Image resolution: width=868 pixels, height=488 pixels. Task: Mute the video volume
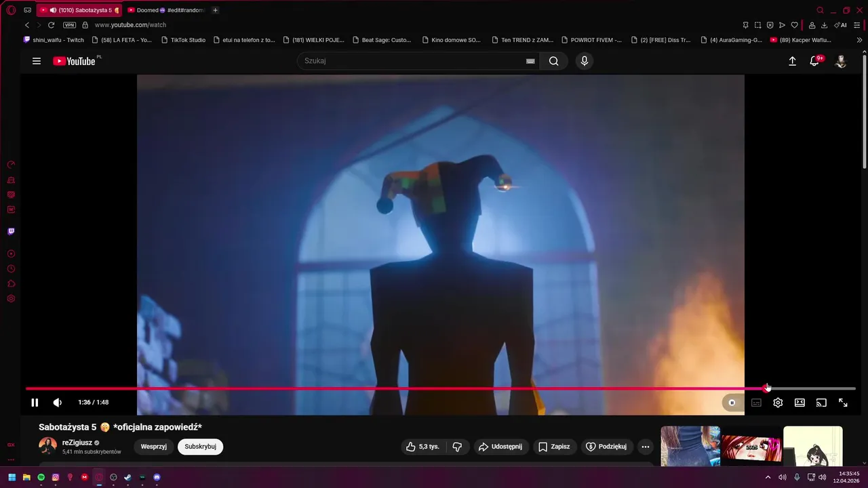58,403
